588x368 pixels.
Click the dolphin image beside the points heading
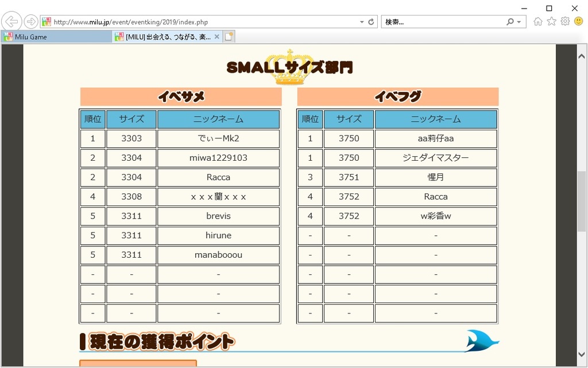[481, 340]
